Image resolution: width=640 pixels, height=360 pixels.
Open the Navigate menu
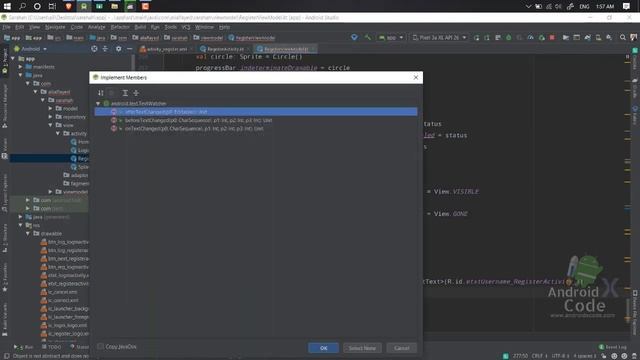[x=55, y=27]
